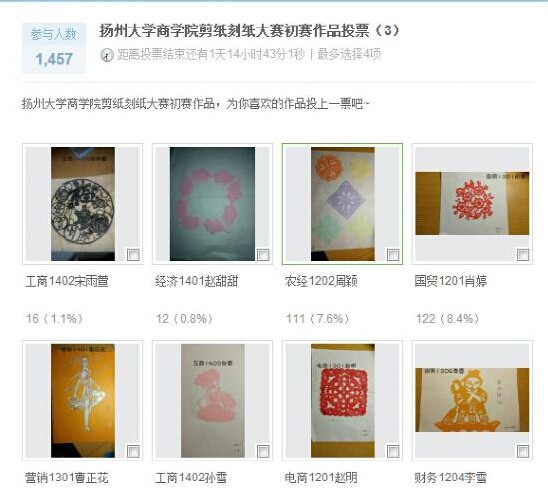This screenshot has width=548, height=496.
Task: View the four-color snowflake paper-cut image
Action: click(x=343, y=204)
